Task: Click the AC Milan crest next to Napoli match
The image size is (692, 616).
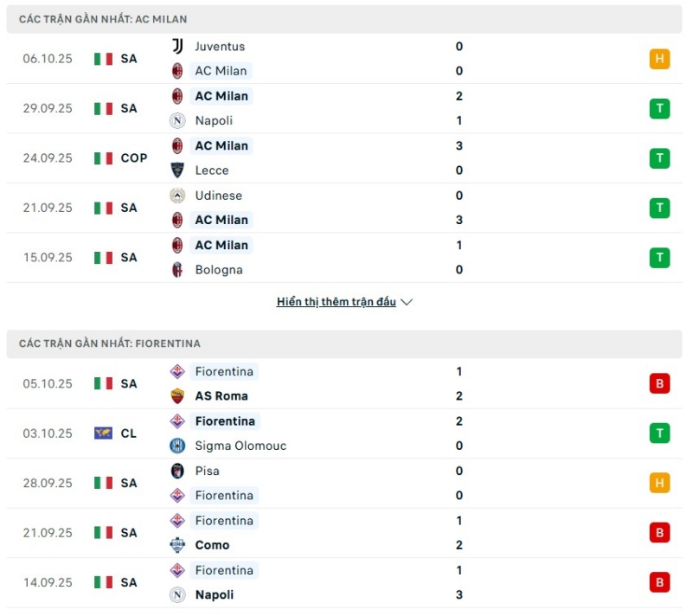Action: (176, 96)
